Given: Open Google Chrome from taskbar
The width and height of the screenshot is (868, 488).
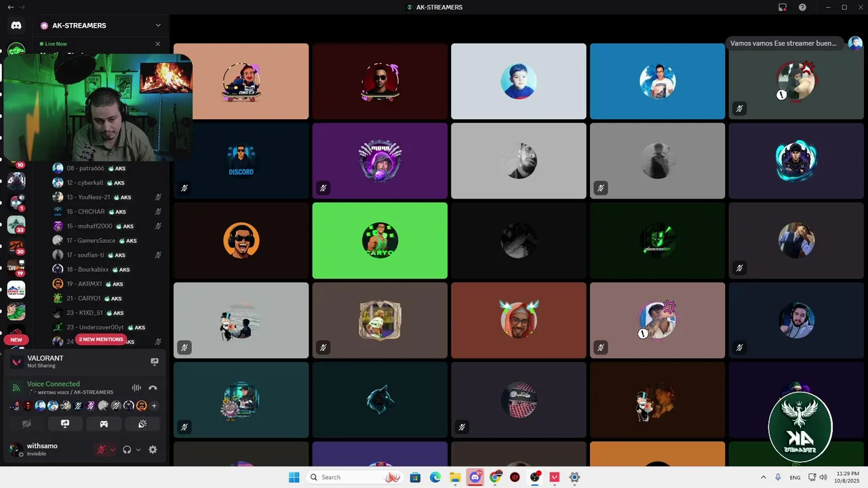Looking at the screenshot, I should pos(495,477).
